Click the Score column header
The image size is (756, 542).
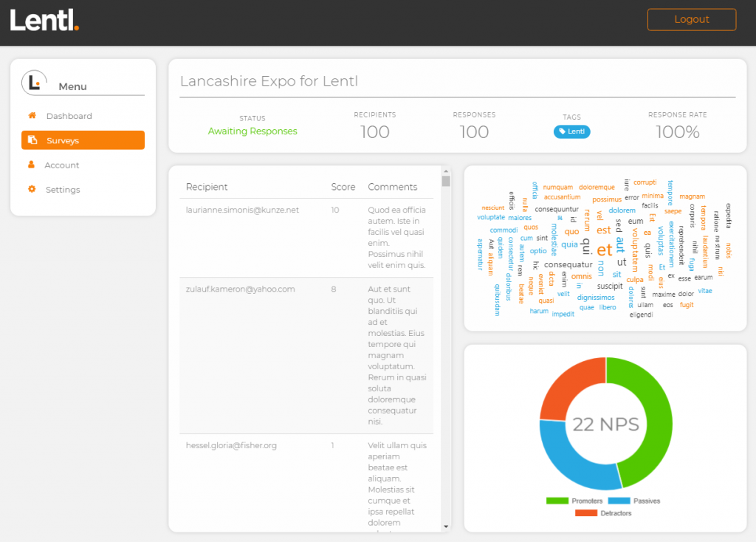343,187
